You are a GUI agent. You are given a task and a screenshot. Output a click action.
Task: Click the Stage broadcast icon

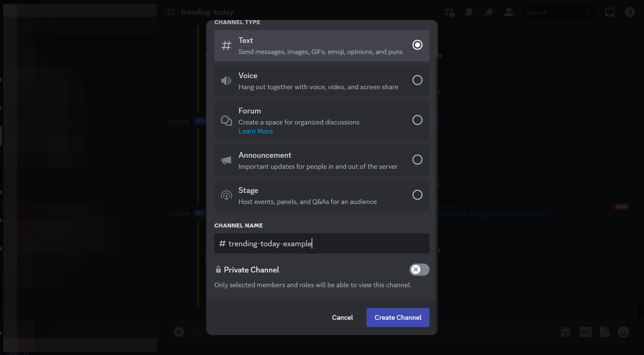point(226,195)
